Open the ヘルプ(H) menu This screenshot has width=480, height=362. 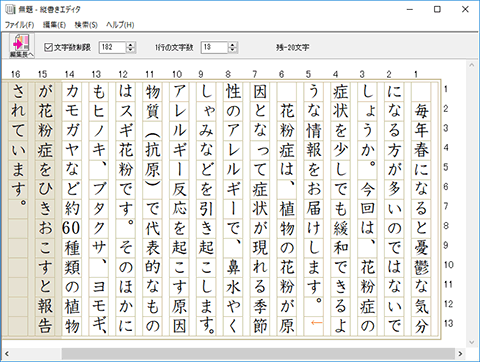[x=120, y=25]
